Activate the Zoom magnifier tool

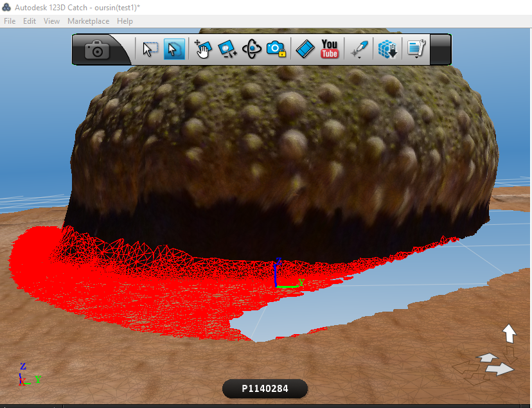(227, 49)
